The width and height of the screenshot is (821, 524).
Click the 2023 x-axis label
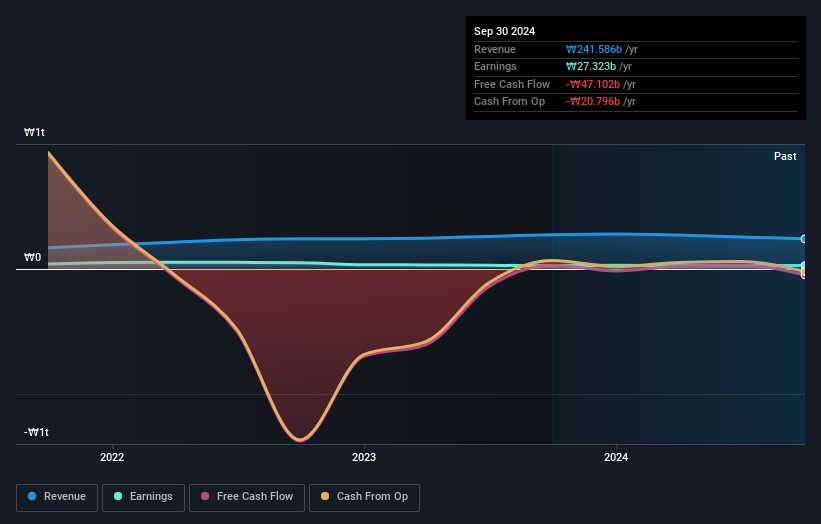[x=364, y=457]
